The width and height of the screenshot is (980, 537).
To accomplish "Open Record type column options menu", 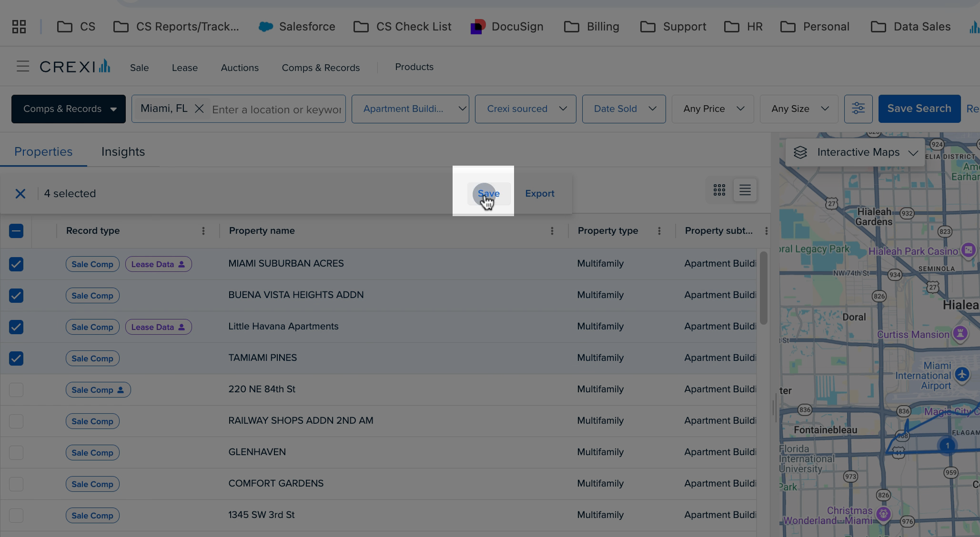I will pos(203,231).
